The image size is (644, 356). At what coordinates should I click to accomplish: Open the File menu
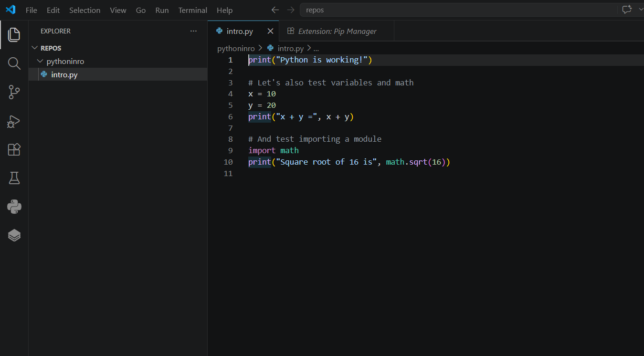coord(32,10)
